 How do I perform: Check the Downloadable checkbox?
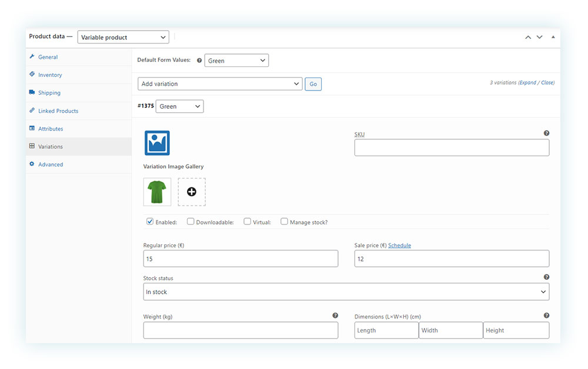coord(191,222)
